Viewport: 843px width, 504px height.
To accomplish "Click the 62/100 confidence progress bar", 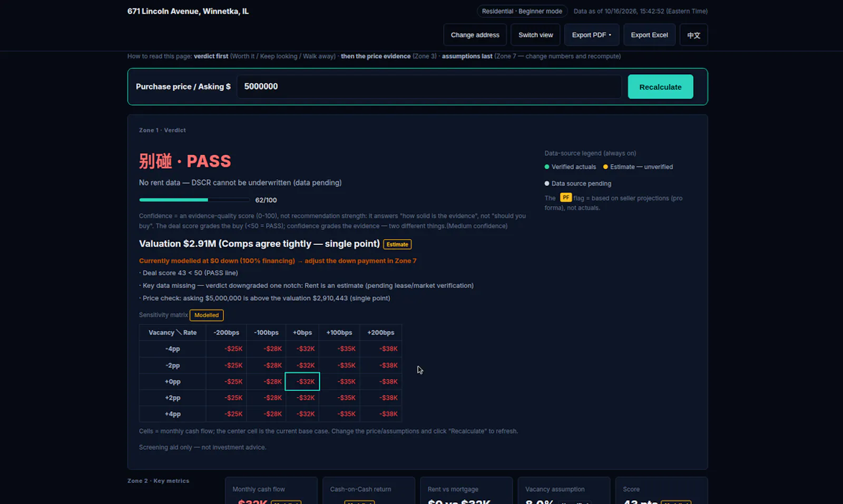I will 194,200.
